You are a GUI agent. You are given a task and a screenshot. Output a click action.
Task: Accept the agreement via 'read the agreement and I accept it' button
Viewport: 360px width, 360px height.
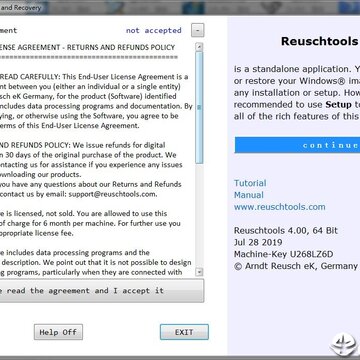(x=102, y=291)
